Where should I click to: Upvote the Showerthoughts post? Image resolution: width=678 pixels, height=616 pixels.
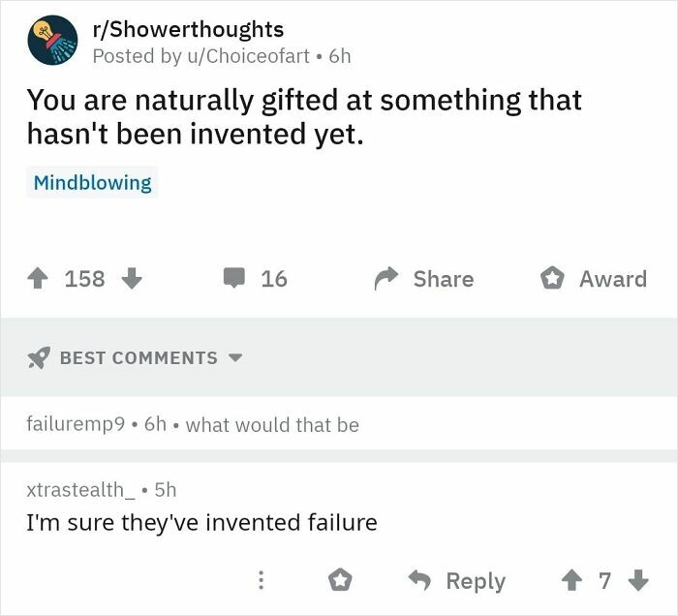(x=42, y=279)
